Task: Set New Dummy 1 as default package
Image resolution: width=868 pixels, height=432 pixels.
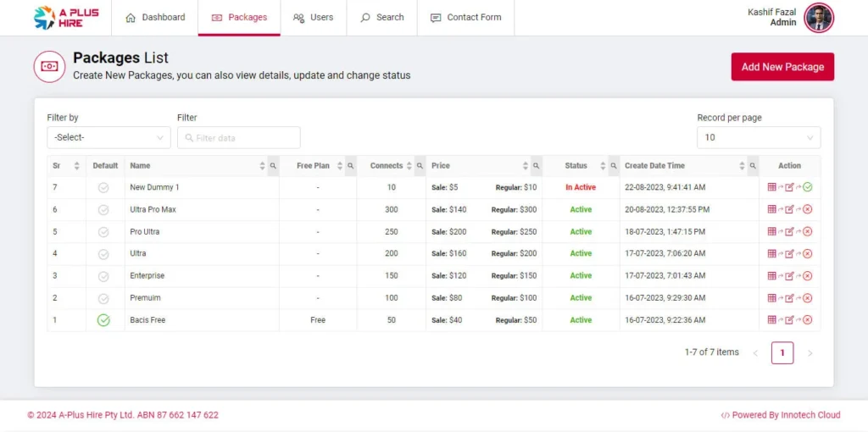Action: pos(103,187)
